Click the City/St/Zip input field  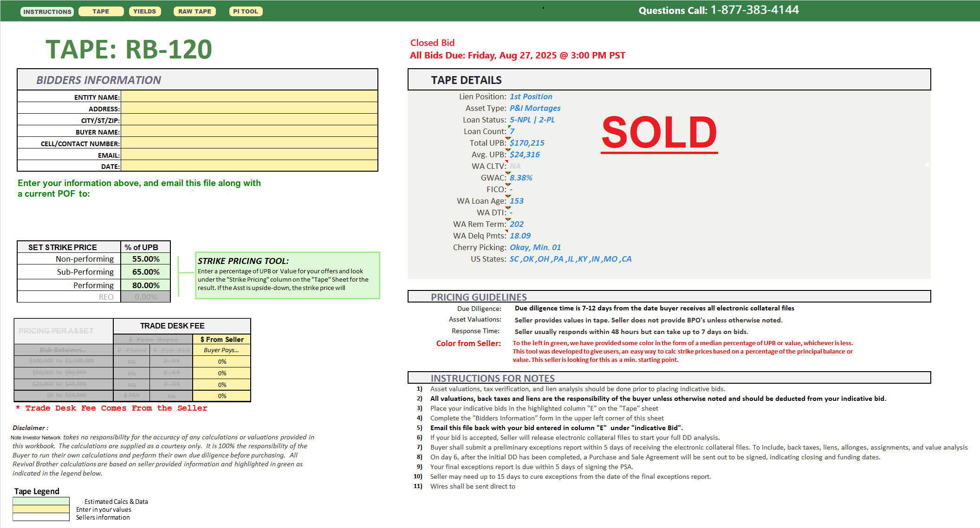249,120
